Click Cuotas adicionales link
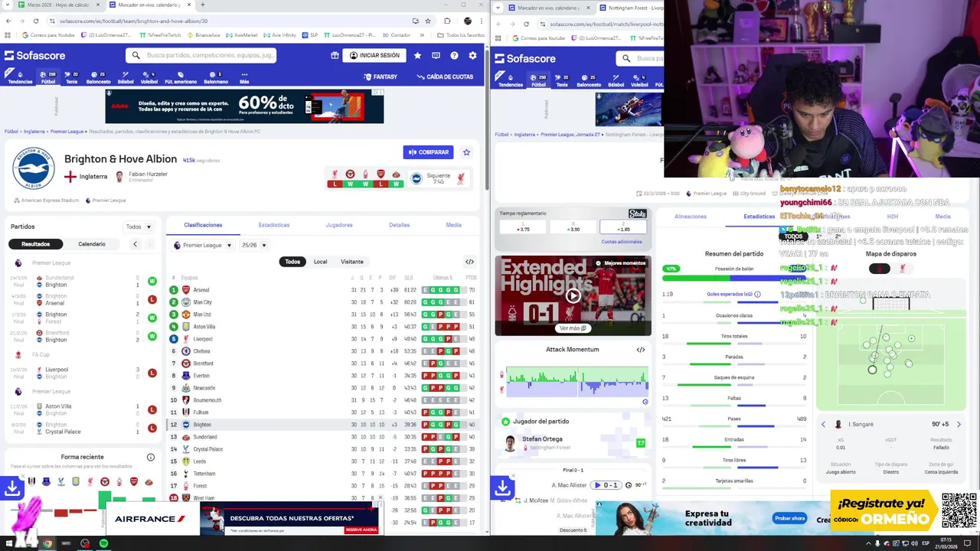Viewport: 980px width, 551px height. pyautogui.click(x=621, y=242)
